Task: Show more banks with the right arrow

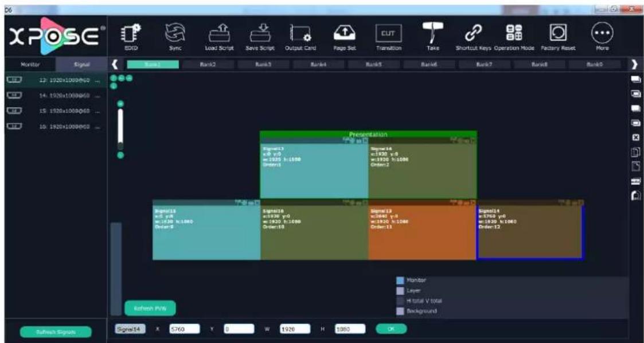Action: click(x=635, y=64)
